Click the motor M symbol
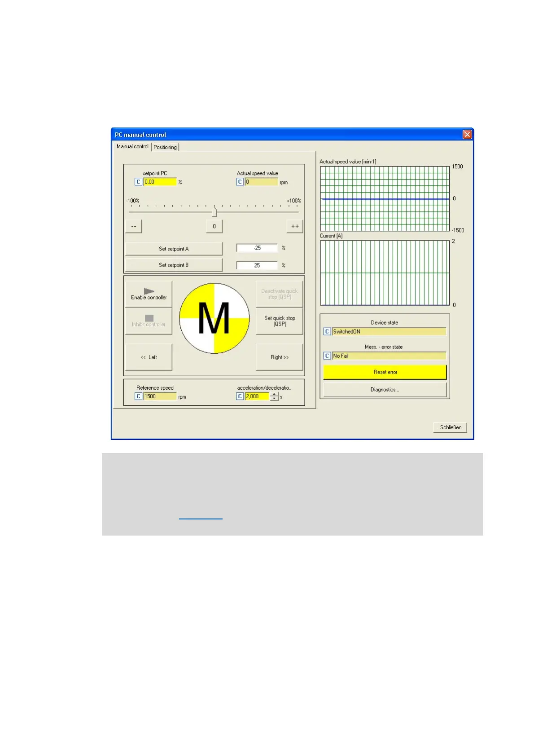The width and height of the screenshot is (534, 756). [214, 318]
